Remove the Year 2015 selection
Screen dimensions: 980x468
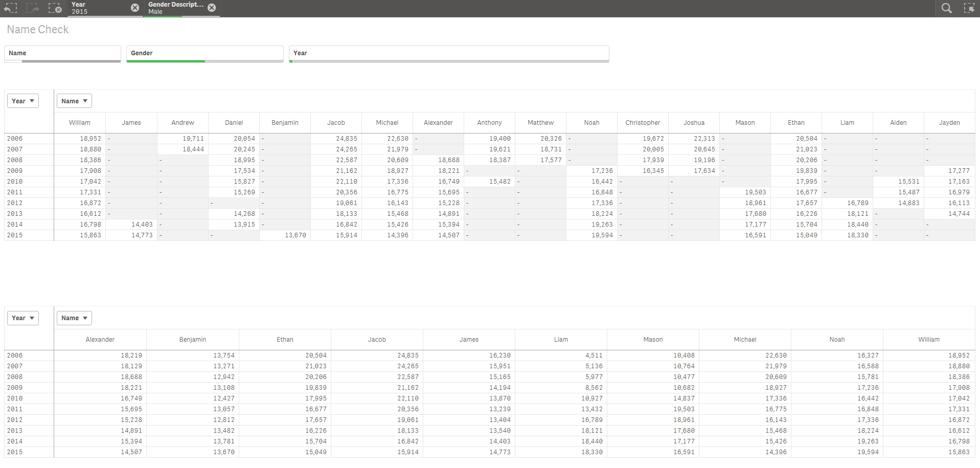tap(135, 8)
